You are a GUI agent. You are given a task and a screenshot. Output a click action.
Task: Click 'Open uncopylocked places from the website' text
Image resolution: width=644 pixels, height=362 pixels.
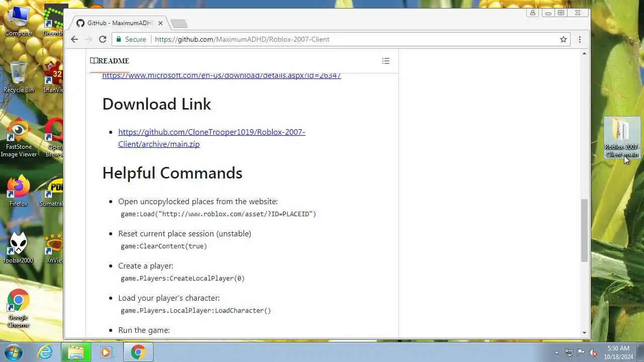(198, 202)
